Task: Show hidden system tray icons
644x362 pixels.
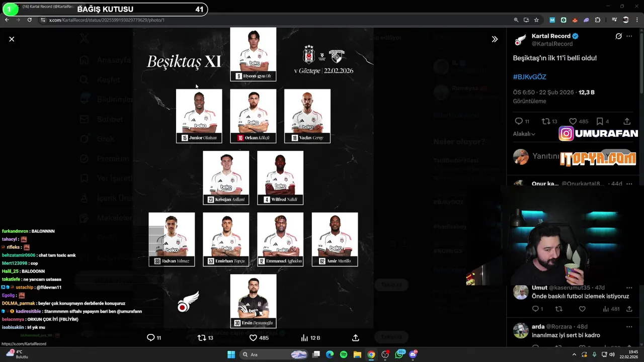Action: click(x=574, y=354)
